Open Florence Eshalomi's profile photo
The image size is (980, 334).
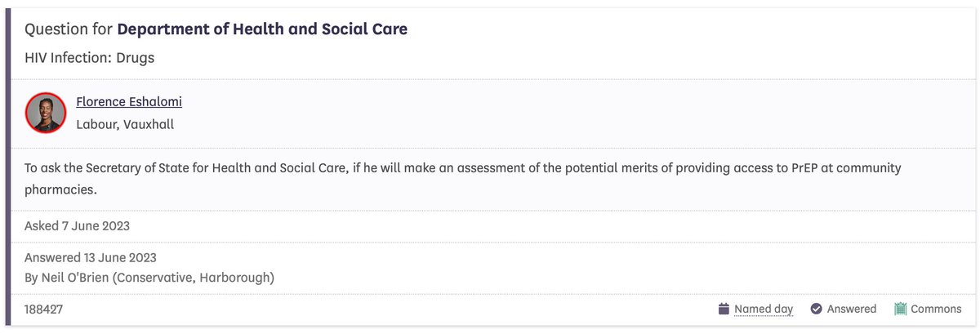(x=46, y=113)
